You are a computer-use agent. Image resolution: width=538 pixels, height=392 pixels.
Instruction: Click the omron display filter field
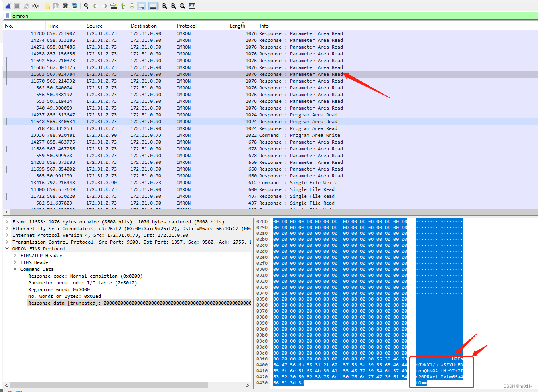[274, 16]
